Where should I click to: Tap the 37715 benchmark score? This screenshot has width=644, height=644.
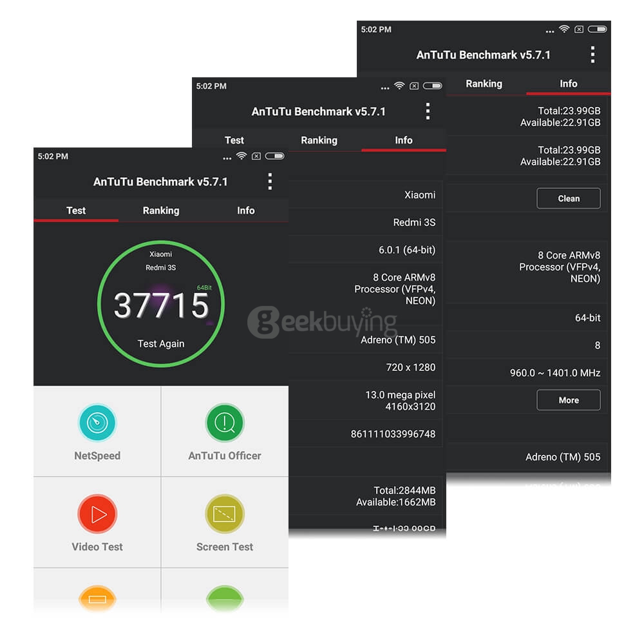(161, 306)
